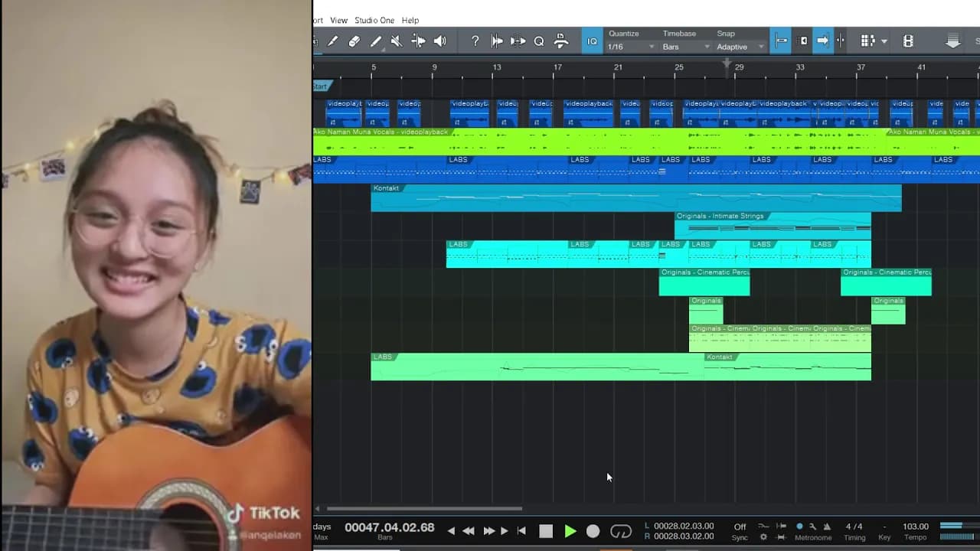The height and width of the screenshot is (551, 980).
Task: Toggle autoscroll arrow button
Action: [x=823, y=41]
